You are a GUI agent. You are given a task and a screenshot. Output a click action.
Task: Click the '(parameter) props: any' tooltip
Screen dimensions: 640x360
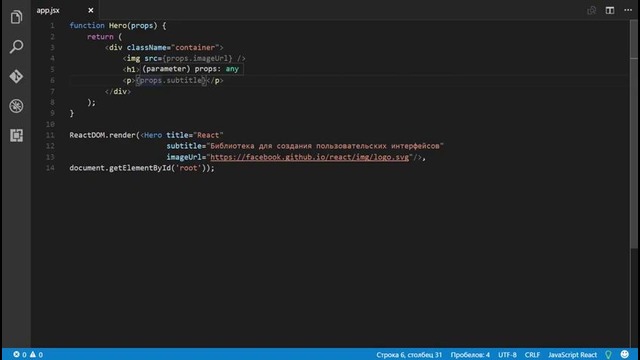tap(192, 69)
